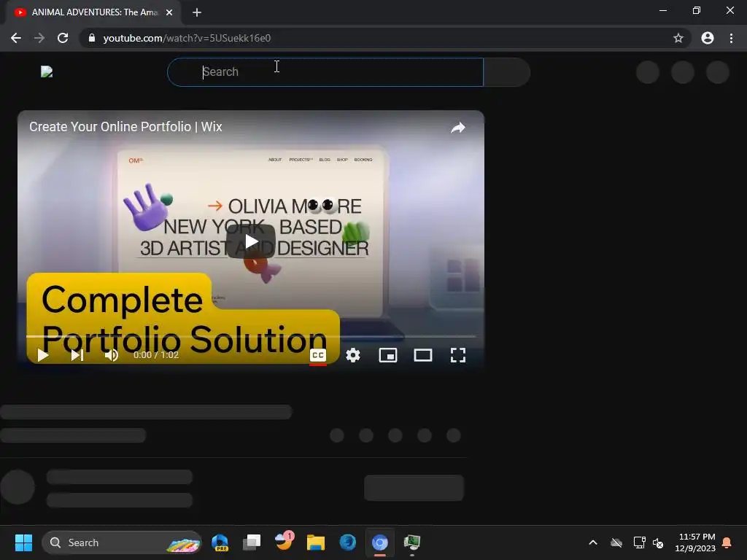Skip to next video with the next icon
The height and width of the screenshot is (560, 747).
tap(77, 355)
